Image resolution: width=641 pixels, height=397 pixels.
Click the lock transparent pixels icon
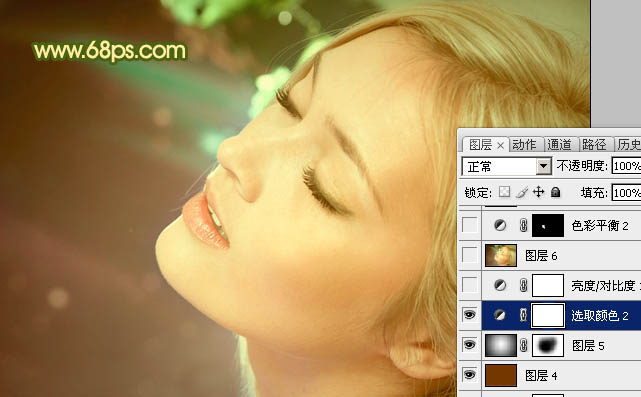pyautogui.click(x=504, y=192)
